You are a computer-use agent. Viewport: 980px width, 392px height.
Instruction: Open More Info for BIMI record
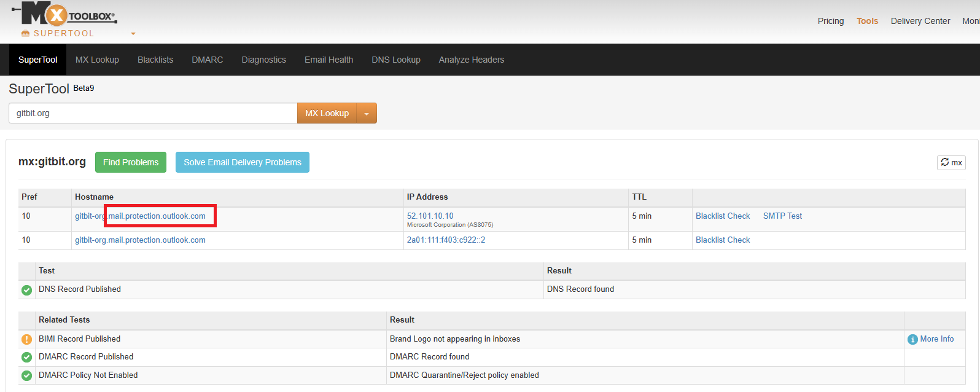[x=936, y=339]
